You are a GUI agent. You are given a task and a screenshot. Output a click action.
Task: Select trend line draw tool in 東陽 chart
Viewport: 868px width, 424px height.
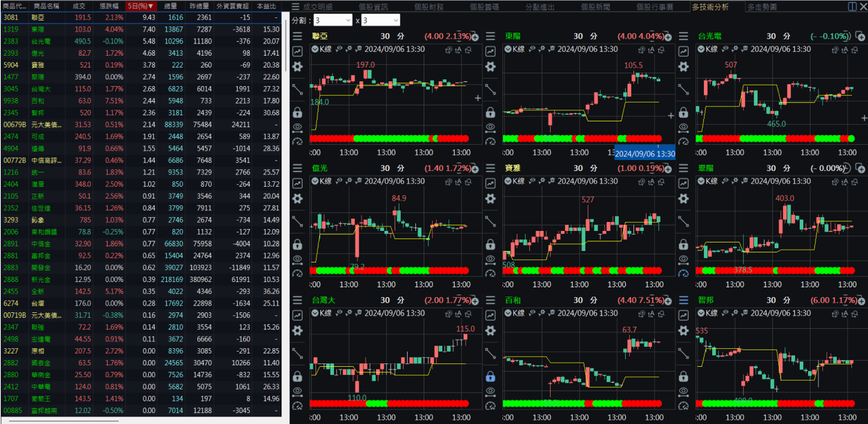pyautogui.click(x=491, y=90)
